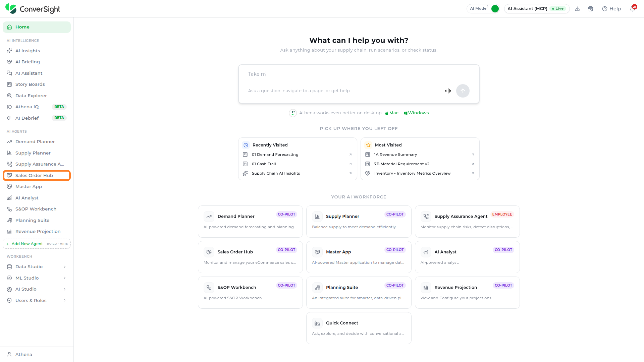This screenshot has height=362, width=644.
Task: Click the Demand Planner card icon
Action: pos(209,217)
